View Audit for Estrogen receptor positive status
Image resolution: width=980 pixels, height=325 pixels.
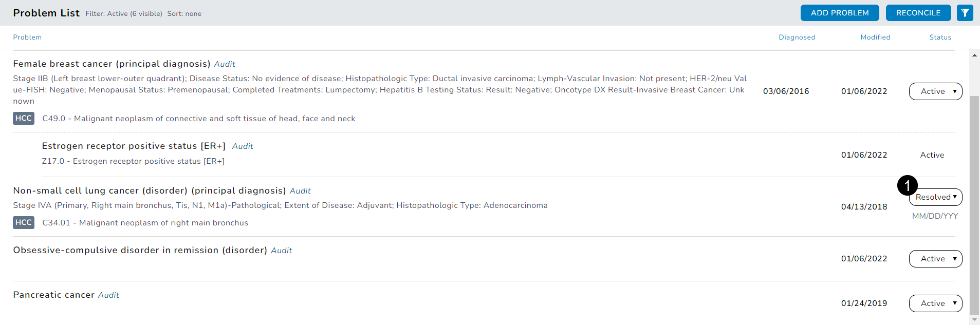pos(243,146)
